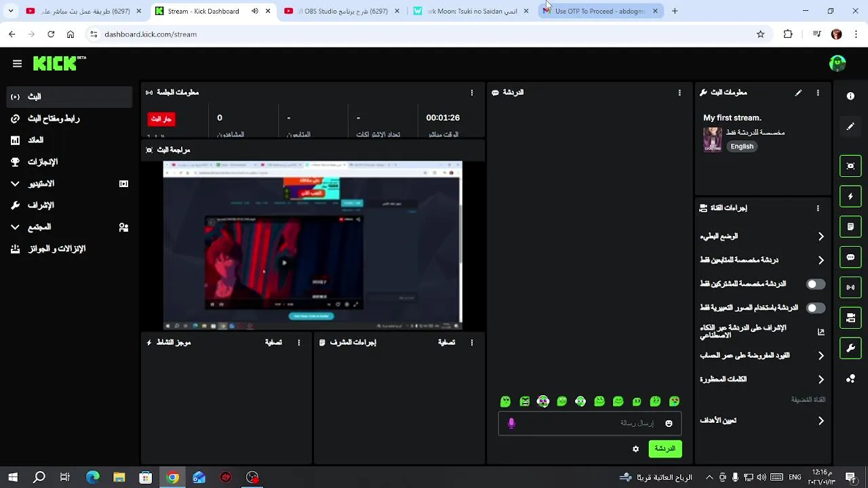
Task: Reload the page in Chrome
Action: tap(51, 34)
